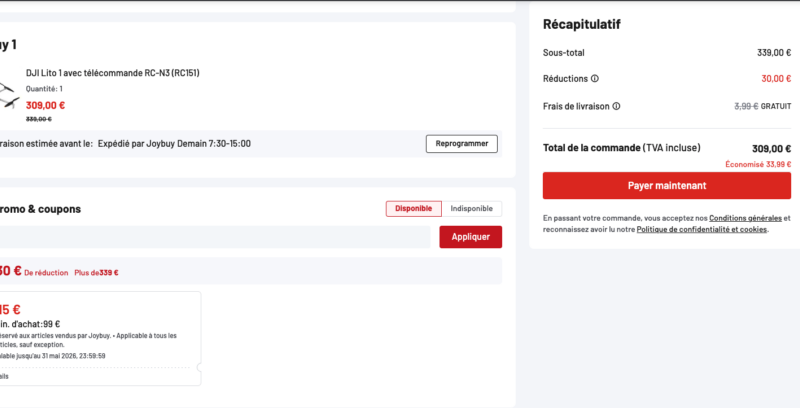The width and height of the screenshot is (800, 408).
Task: Apply the promo code with Appliquer
Action: tap(470, 237)
